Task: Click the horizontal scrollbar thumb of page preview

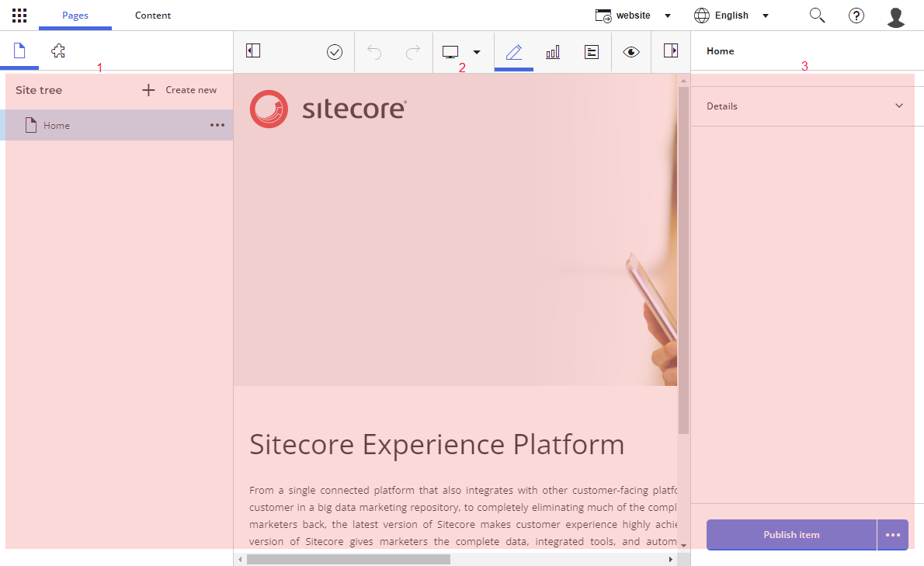Action: click(x=349, y=559)
